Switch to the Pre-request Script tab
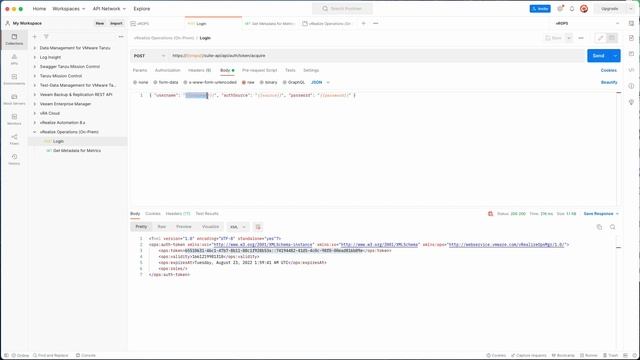Viewport: 640px width, 360px height. coord(260,70)
